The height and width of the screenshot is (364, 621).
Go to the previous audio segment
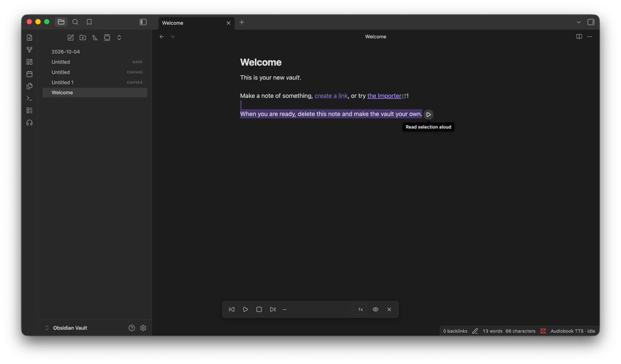point(232,309)
